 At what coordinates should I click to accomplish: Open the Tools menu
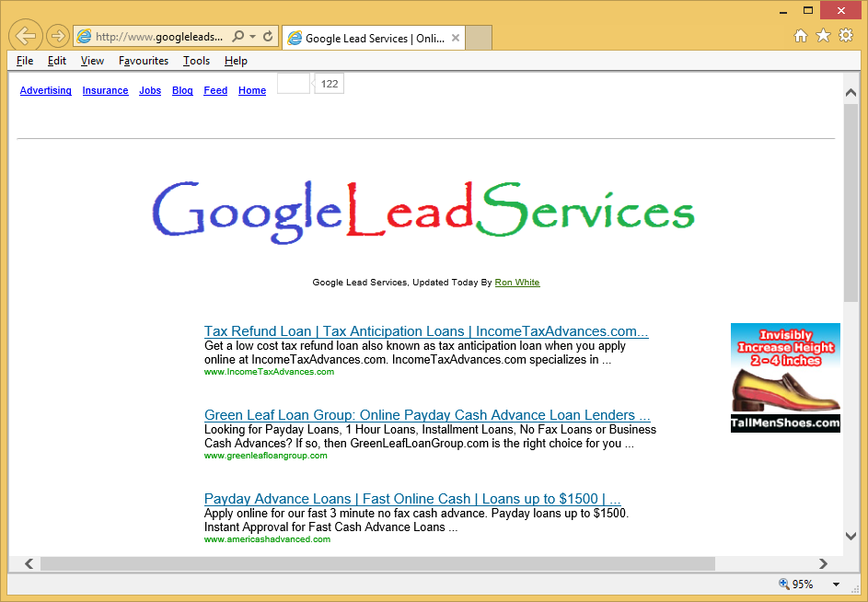pyautogui.click(x=196, y=61)
